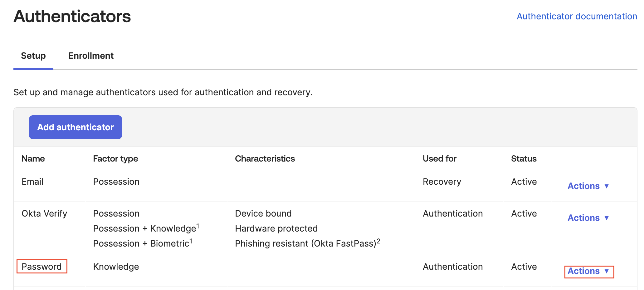Expand the Actions chevron in the Okta Verify row
Viewport: 644px width, 290px height.
(607, 218)
